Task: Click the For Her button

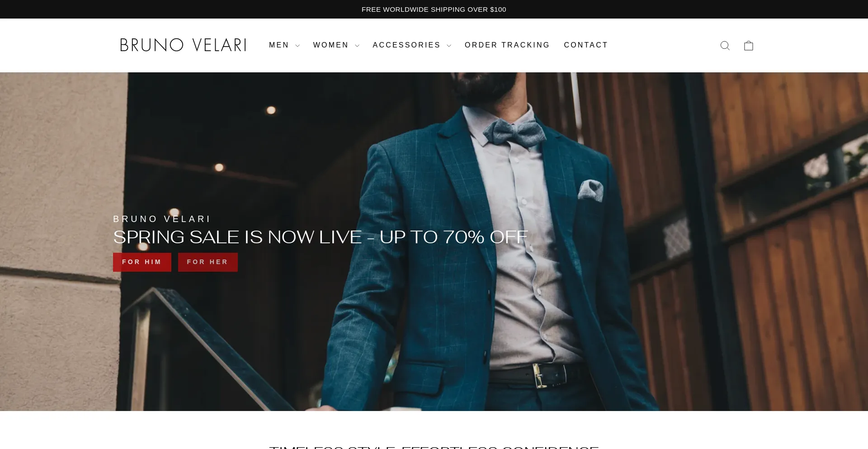Action: point(208,262)
